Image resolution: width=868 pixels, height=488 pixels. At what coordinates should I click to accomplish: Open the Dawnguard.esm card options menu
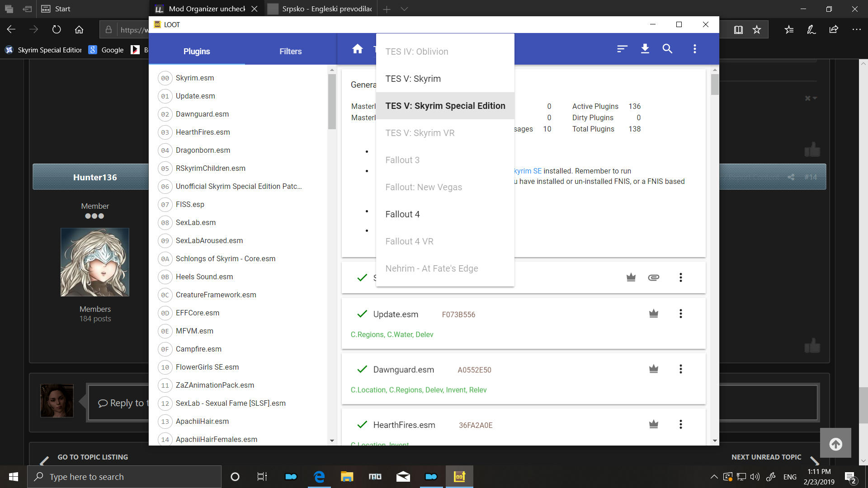click(681, 369)
